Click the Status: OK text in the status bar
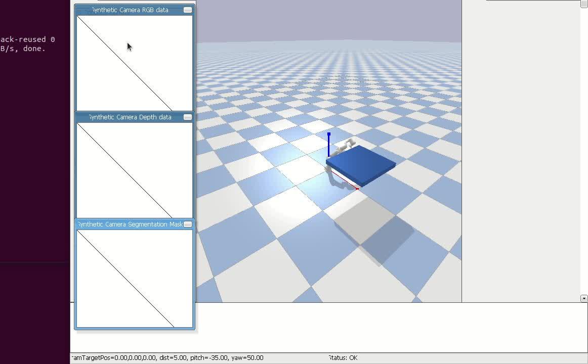 coord(343,357)
